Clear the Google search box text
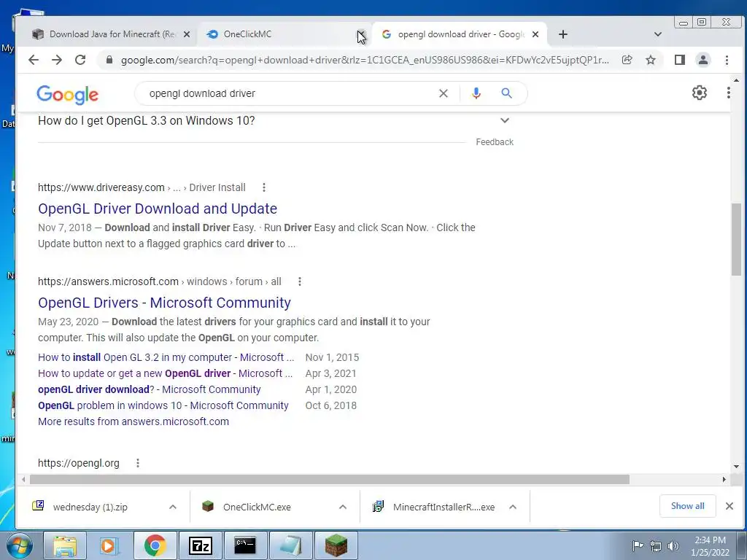Screen dimensions: 747x560 [x=443, y=93]
